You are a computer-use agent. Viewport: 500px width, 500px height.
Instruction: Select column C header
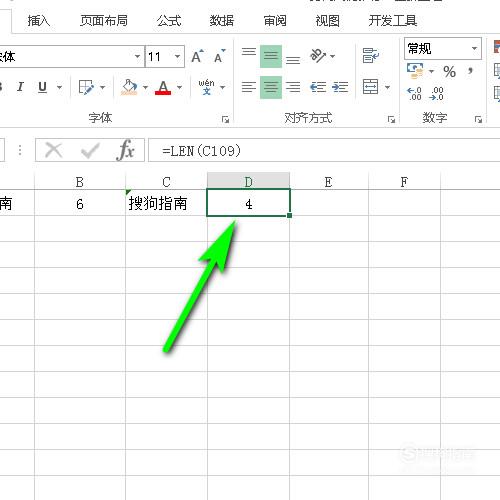click(x=166, y=182)
